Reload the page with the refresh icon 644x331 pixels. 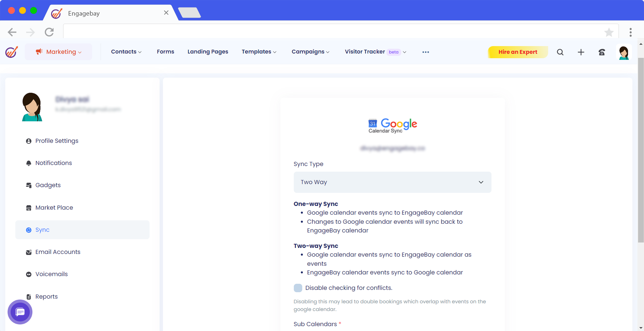point(49,32)
